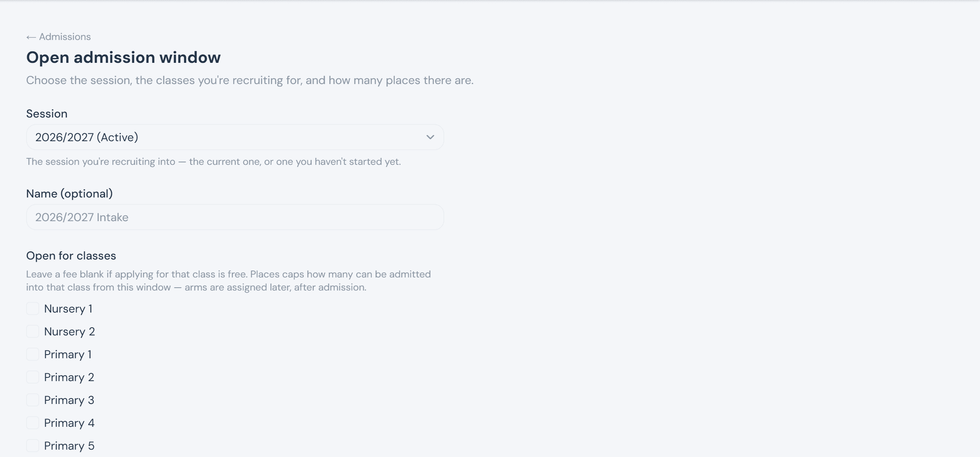Screen dimensions: 980x457
Task: Go back to the Admissions page link
Action: pos(58,37)
